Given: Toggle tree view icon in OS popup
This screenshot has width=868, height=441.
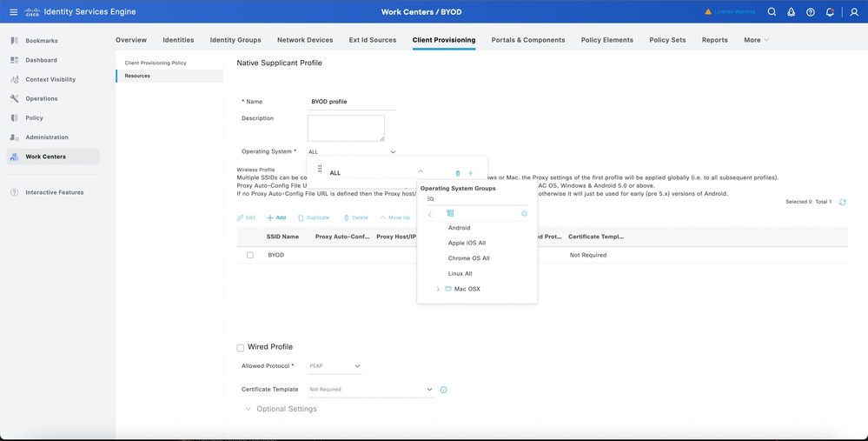Looking at the screenshot, I should (450, 213).
